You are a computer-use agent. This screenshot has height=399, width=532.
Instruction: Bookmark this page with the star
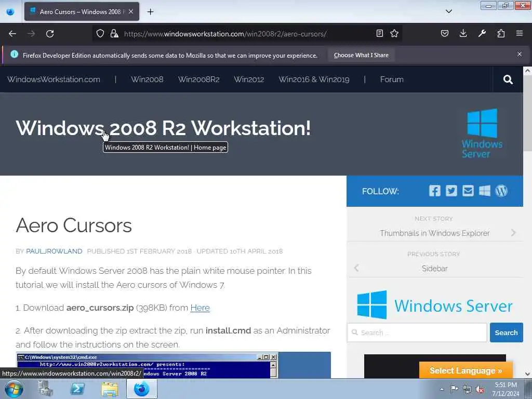pos(394,33)
